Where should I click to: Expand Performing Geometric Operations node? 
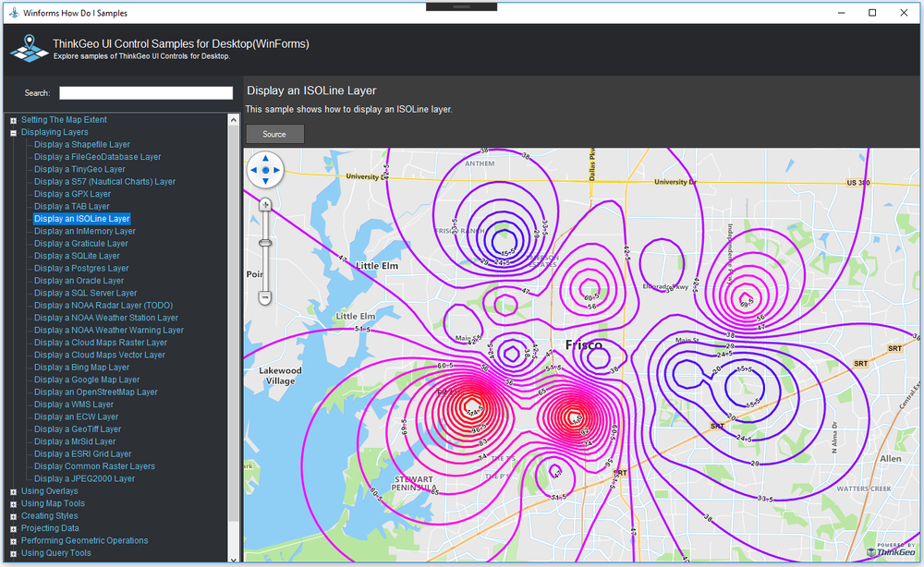[13, 541]
